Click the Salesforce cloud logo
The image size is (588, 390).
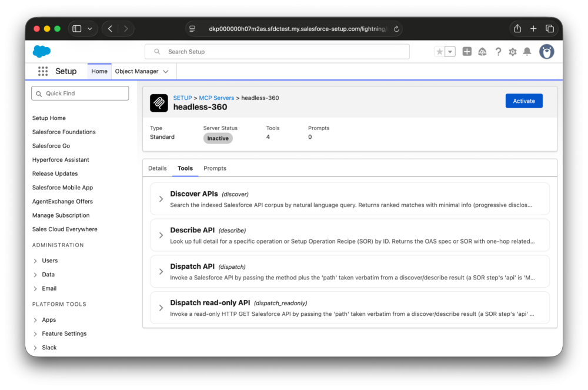[42, 51]
